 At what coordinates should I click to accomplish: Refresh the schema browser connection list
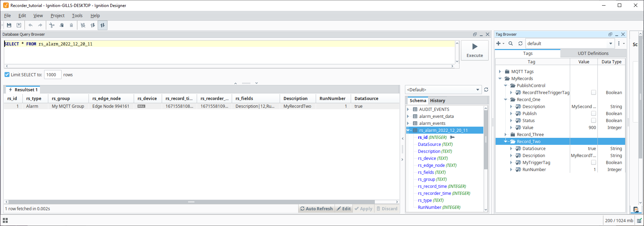click(486, 90)
